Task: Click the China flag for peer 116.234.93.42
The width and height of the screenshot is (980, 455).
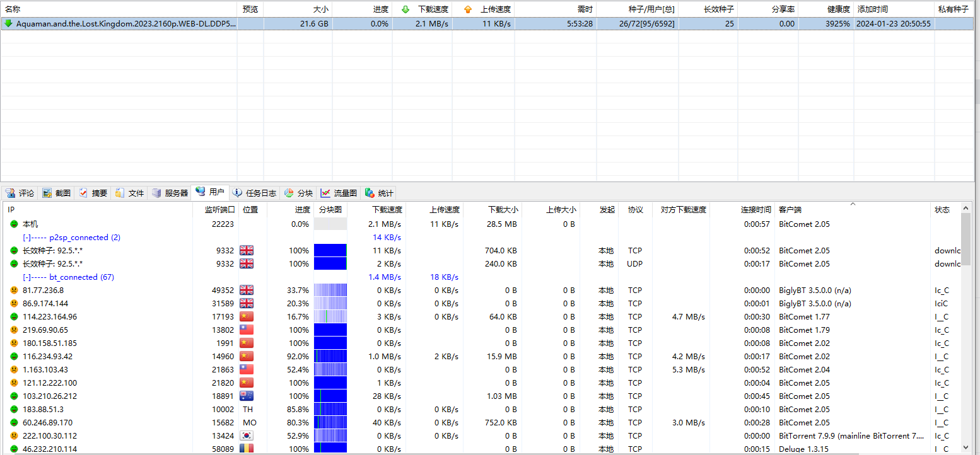Action: [247, 357]
